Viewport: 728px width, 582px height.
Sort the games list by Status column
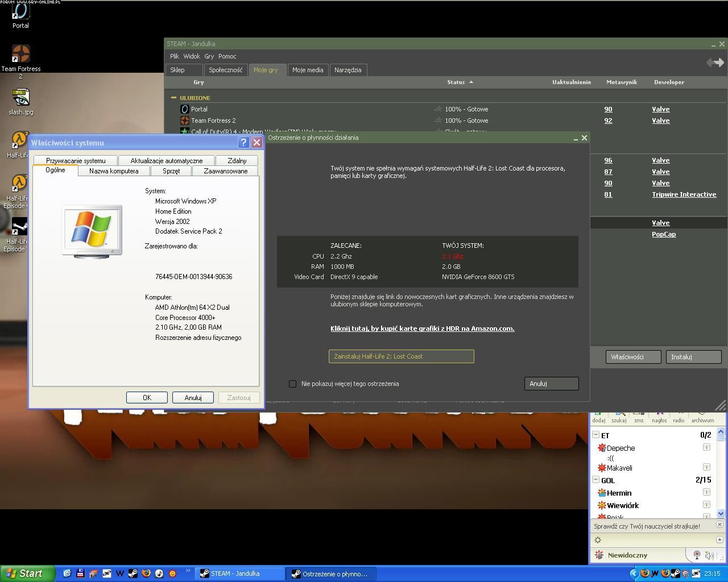pyautogui.click(x=460, y=82)
